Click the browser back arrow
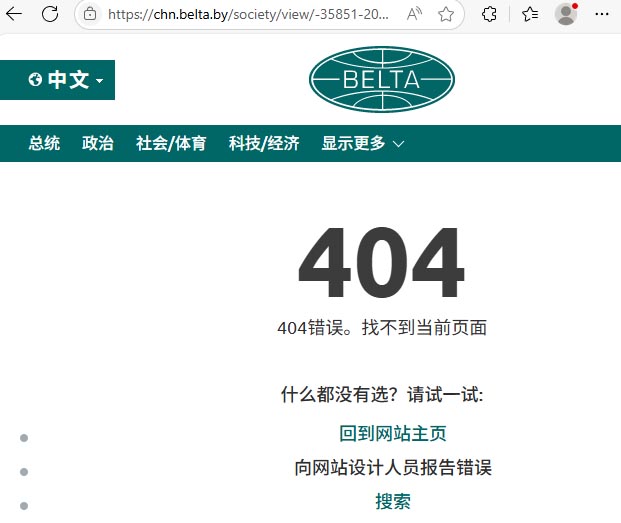Screen dimensions: 621x523 (15, 15)
